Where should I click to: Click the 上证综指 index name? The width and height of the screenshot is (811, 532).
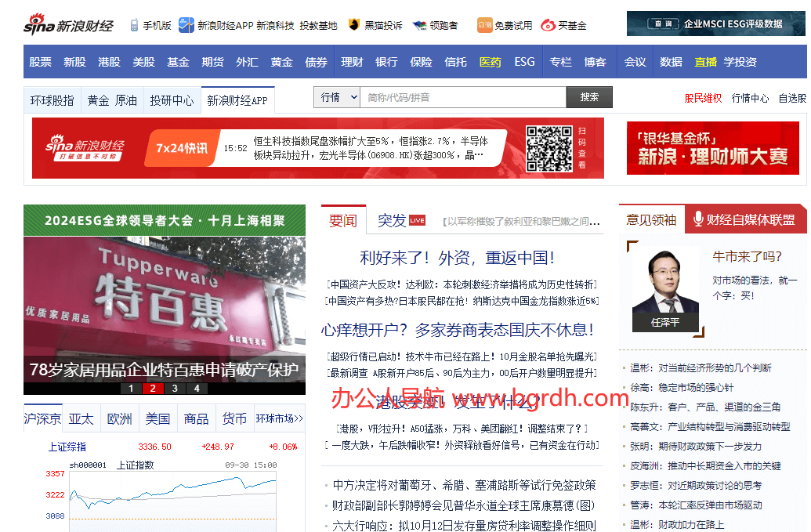coord(67,447)
